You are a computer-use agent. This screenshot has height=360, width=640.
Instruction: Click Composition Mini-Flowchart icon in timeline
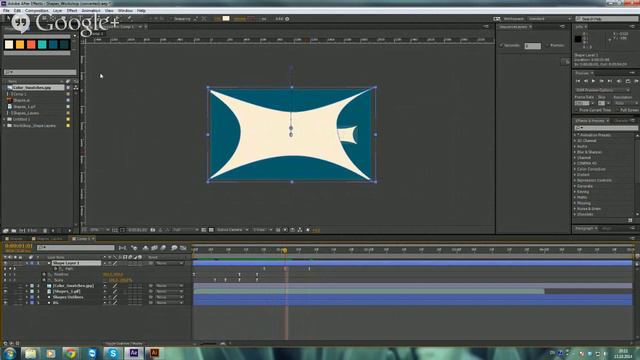point(122,248)
